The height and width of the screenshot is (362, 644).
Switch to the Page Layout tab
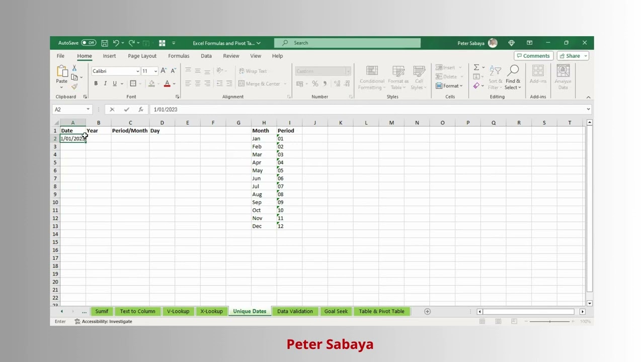(x=142, y=56)
